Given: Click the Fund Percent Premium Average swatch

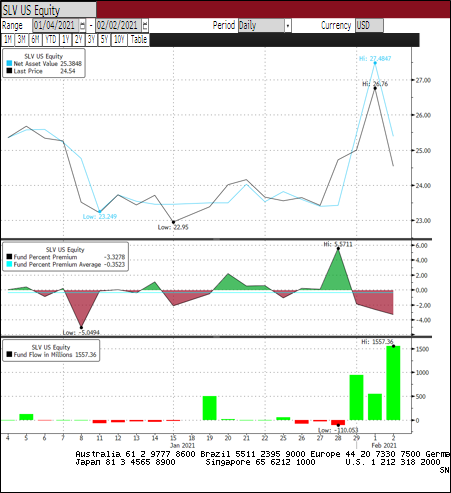Looking at the screenshot, I should pos(9,264).
